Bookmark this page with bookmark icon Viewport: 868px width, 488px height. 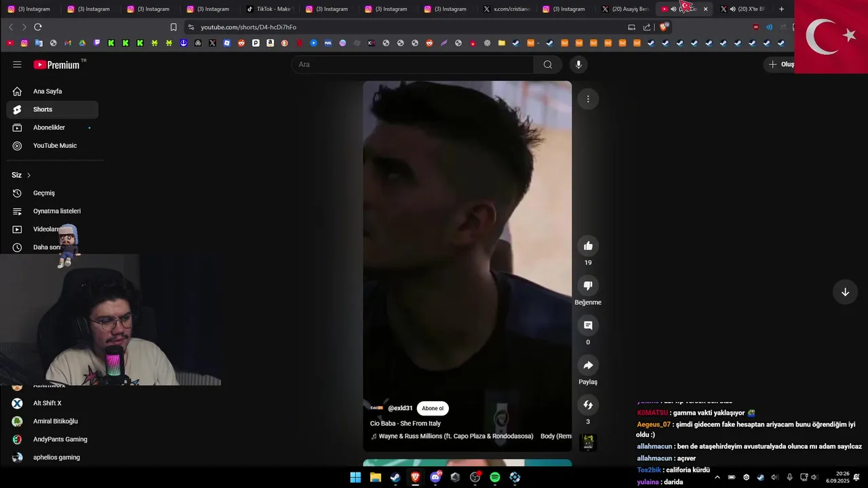coord(174,27)
